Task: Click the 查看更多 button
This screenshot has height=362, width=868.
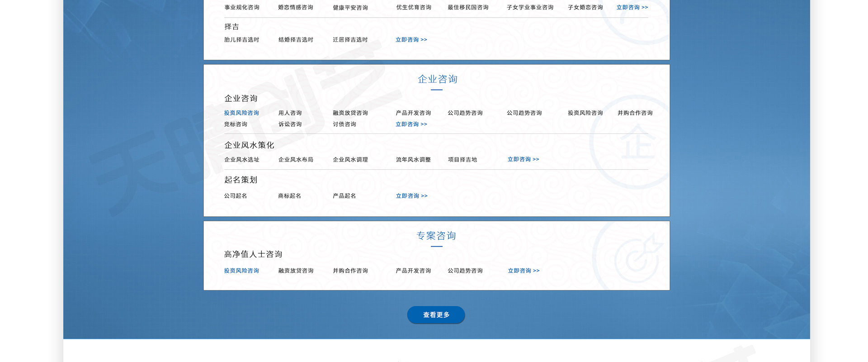Action: 436,315
